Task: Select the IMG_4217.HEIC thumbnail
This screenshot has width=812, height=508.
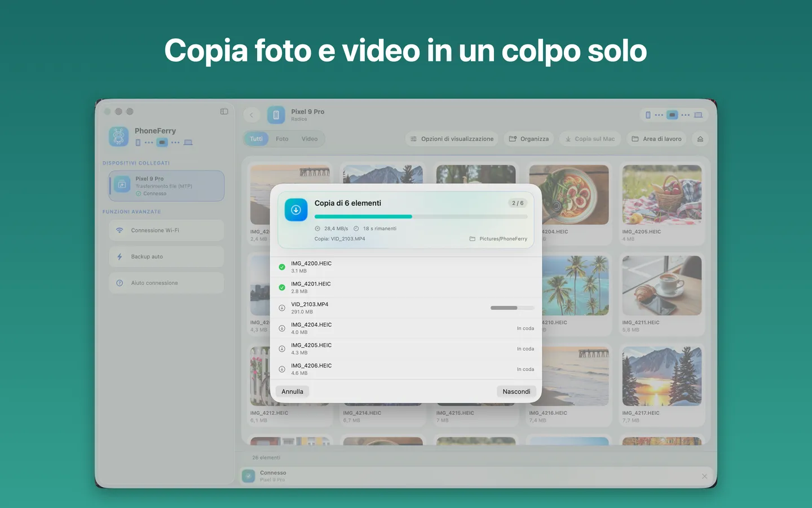Action: (662, 376)
